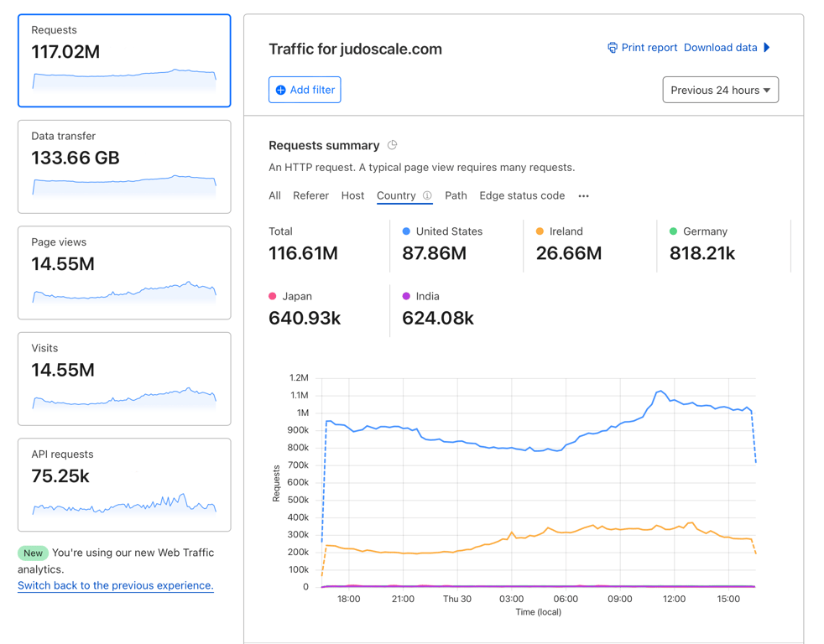Open the Switch back to previous experience link
This screenshot has height=644, width=824.
[x=115, y=585]
